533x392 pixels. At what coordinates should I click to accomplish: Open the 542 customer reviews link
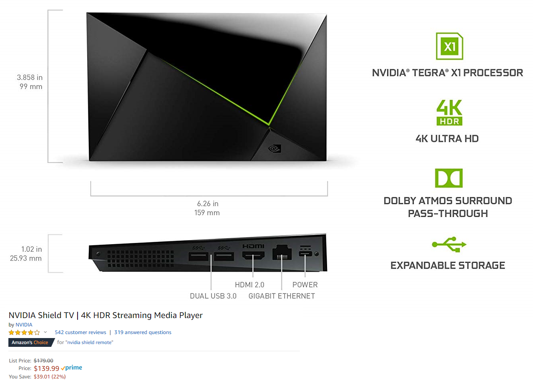pos(80,332)
